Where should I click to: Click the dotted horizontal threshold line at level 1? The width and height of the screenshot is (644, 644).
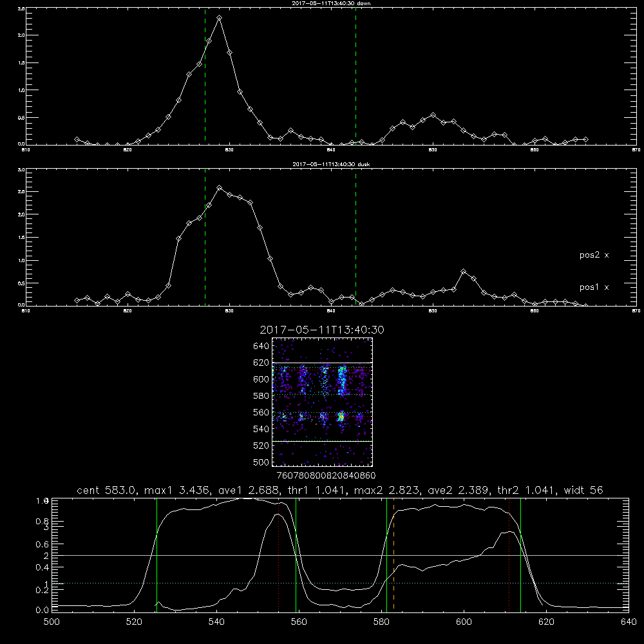[x=340, y=583]
